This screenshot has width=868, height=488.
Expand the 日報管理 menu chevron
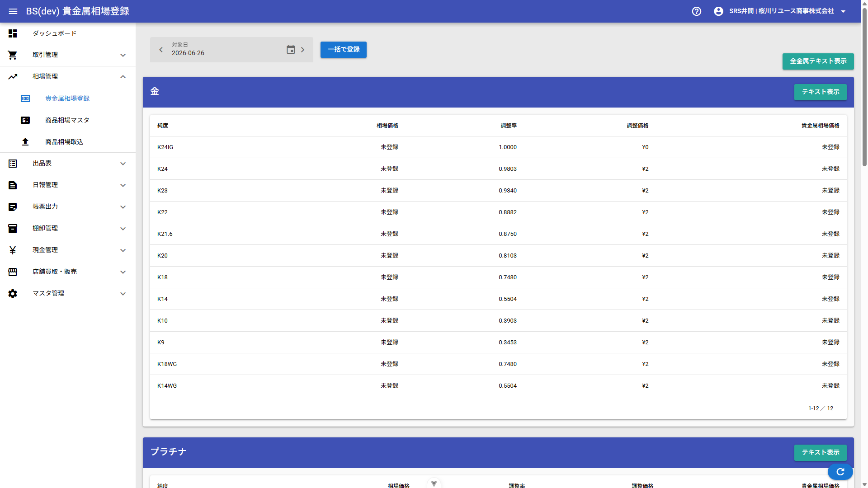click(123, 185)
